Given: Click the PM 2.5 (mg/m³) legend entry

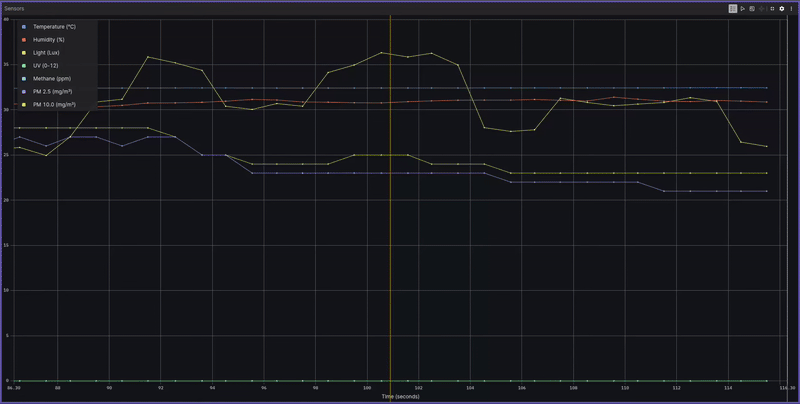Looking at the screenshot, I should [x=54, y=91].
